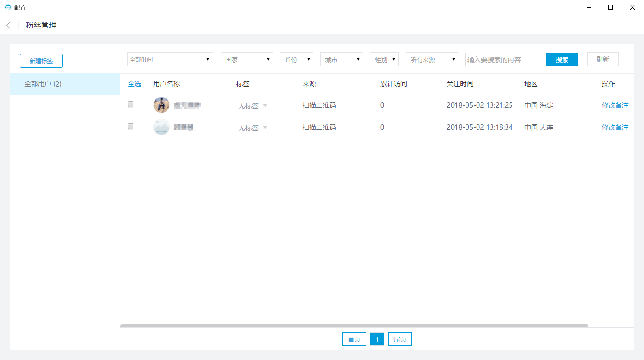Viewport: 644px width, 360px height.
Task: Click the app logo in the title bar
Action: point(8,7)
